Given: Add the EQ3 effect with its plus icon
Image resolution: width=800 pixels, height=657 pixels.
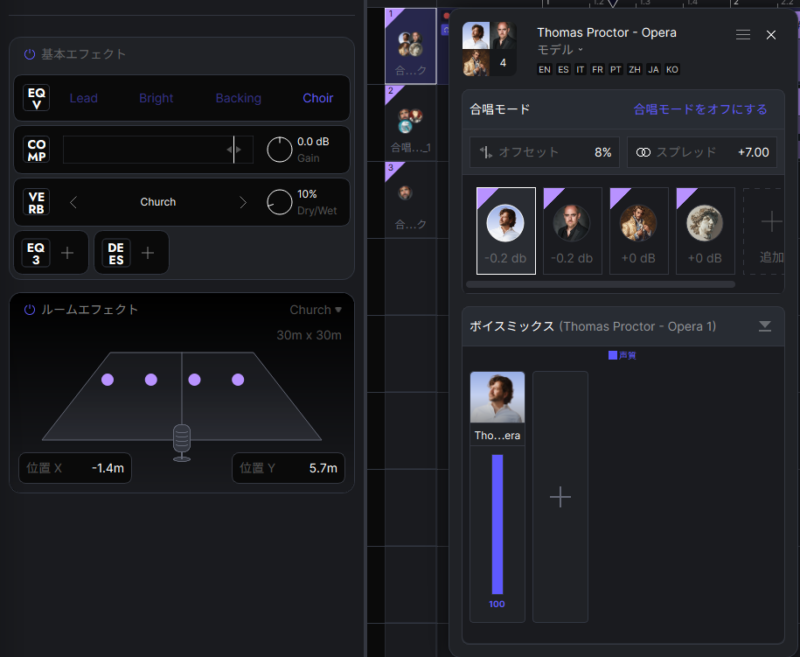Looking at the screenshot, I should [x=67, y=253].
